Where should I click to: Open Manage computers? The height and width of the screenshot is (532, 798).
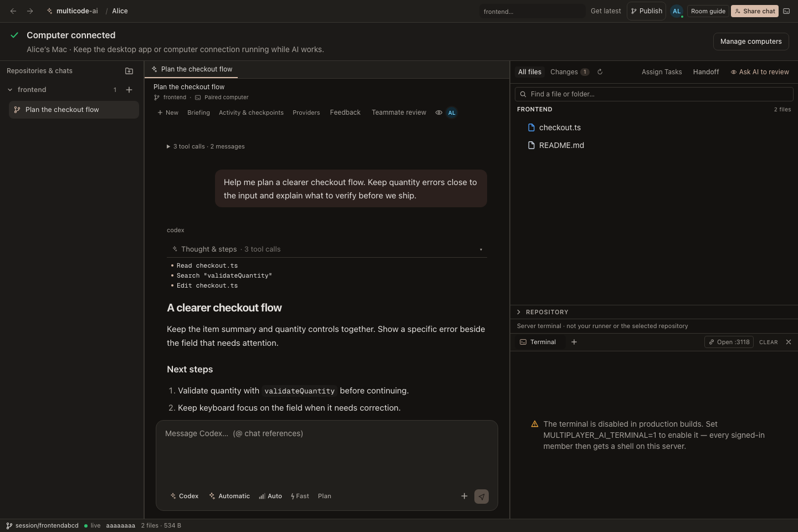pos(751,42)
